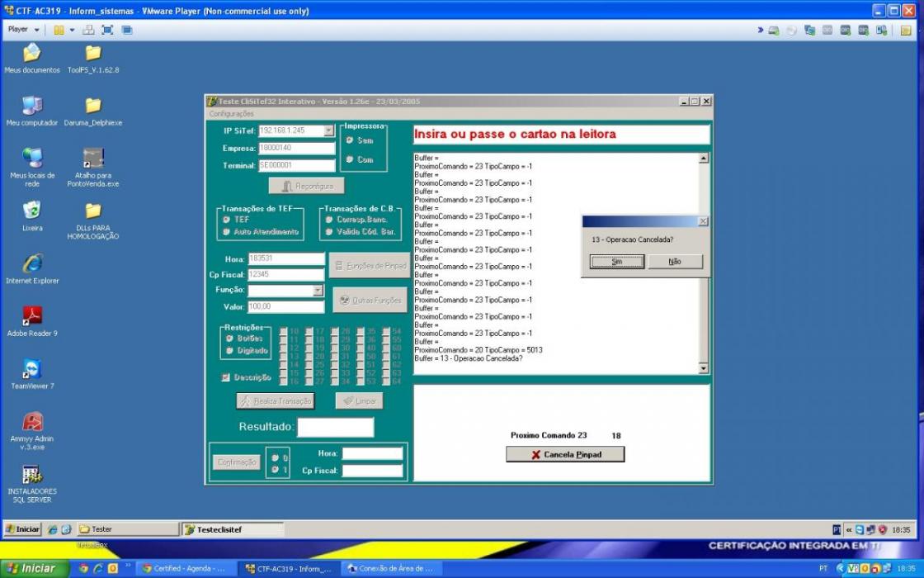The image size is (924, 578).
Task: Open the VMware Player menu dropdown
Action: (x=24, y=30)
